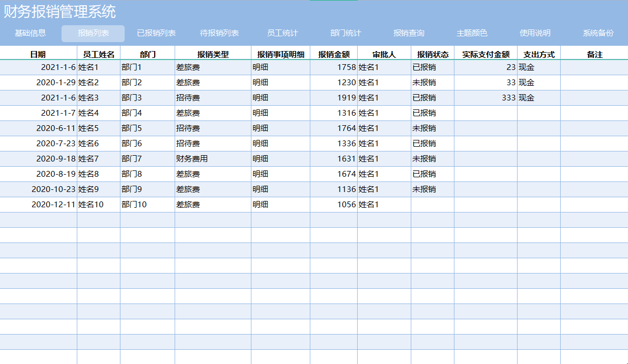628x364 pixels.
Task: Click the 财务费用 type cell
Action: pos(213,158)
